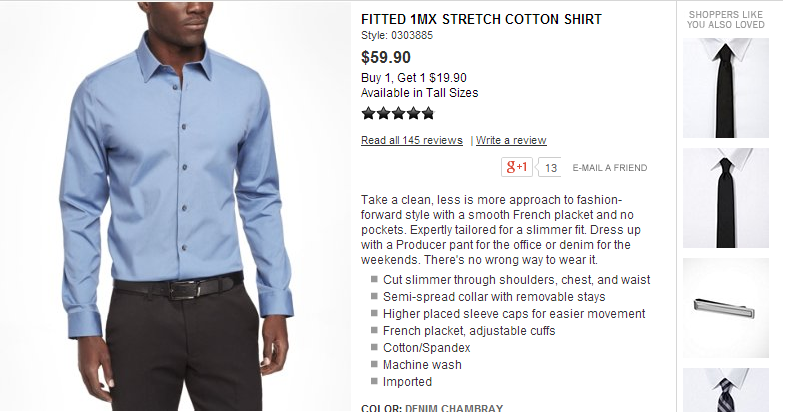
Task: Click Shoppers Like You Also Loved heading
Action: (x=726, y=20)
